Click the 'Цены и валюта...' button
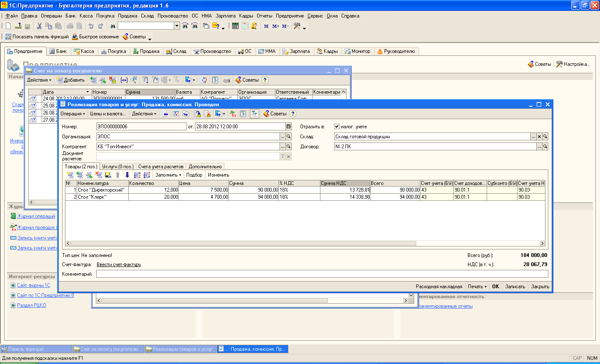The image size is (600, 364). coord(107,114)
